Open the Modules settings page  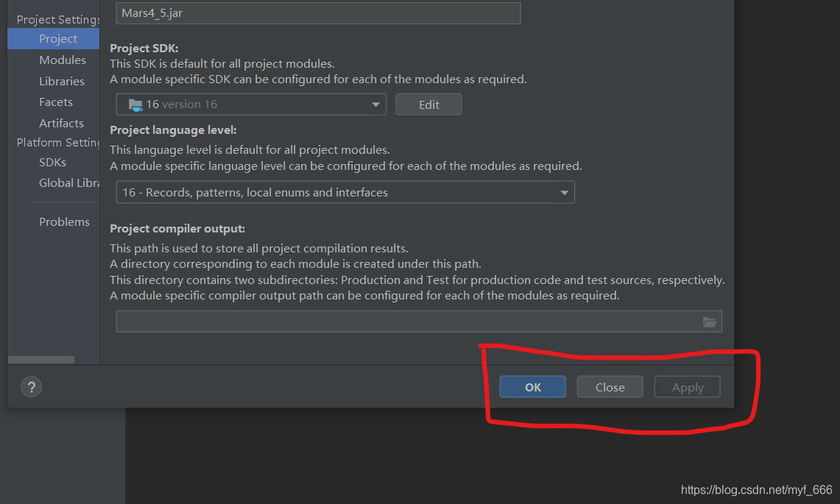62,60
